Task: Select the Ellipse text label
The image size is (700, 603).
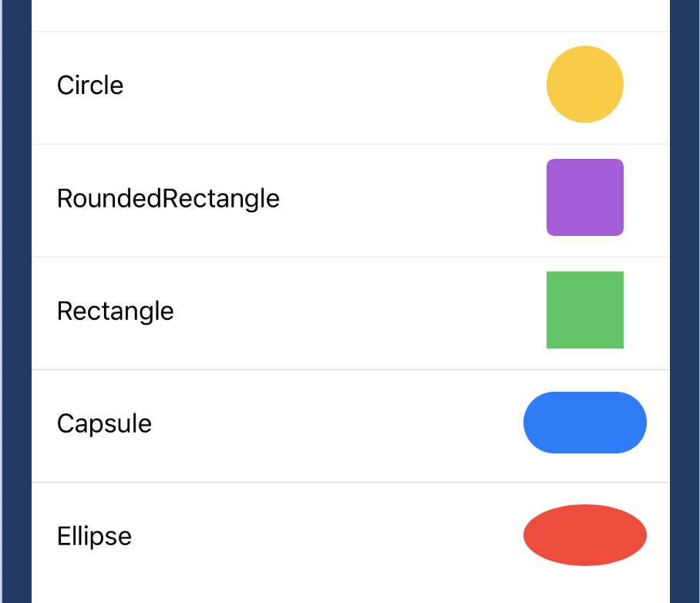Action: point(94,537)
